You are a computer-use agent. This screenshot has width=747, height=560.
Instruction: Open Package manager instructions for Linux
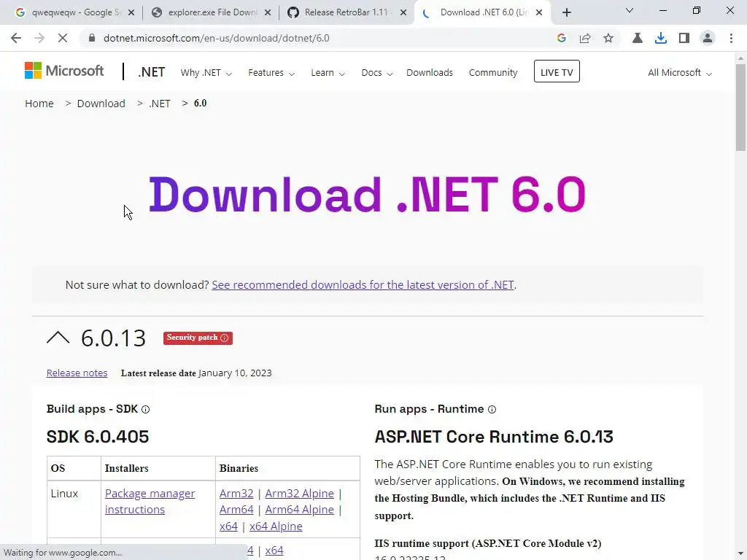pyautogui.click(x=150, y=502)
